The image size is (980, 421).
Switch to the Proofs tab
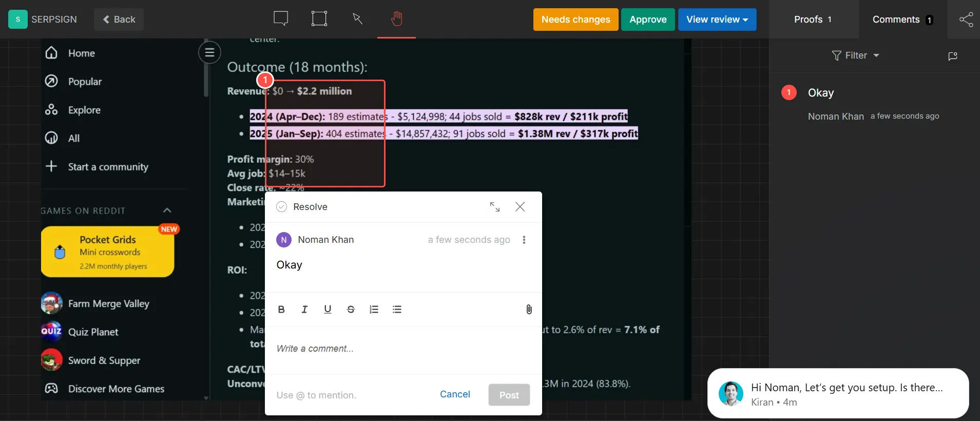point(813,20)
